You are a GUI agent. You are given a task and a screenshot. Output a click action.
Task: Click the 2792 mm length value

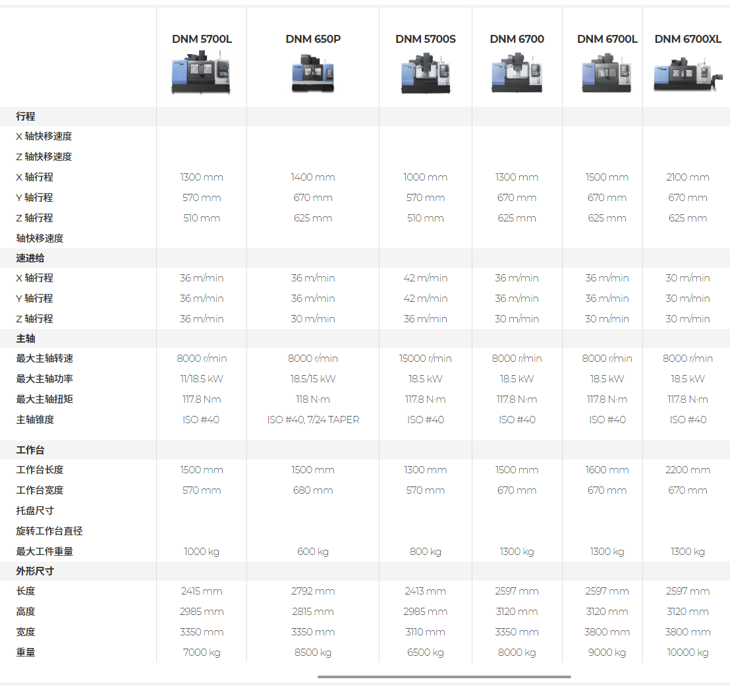tap(313, 591)
